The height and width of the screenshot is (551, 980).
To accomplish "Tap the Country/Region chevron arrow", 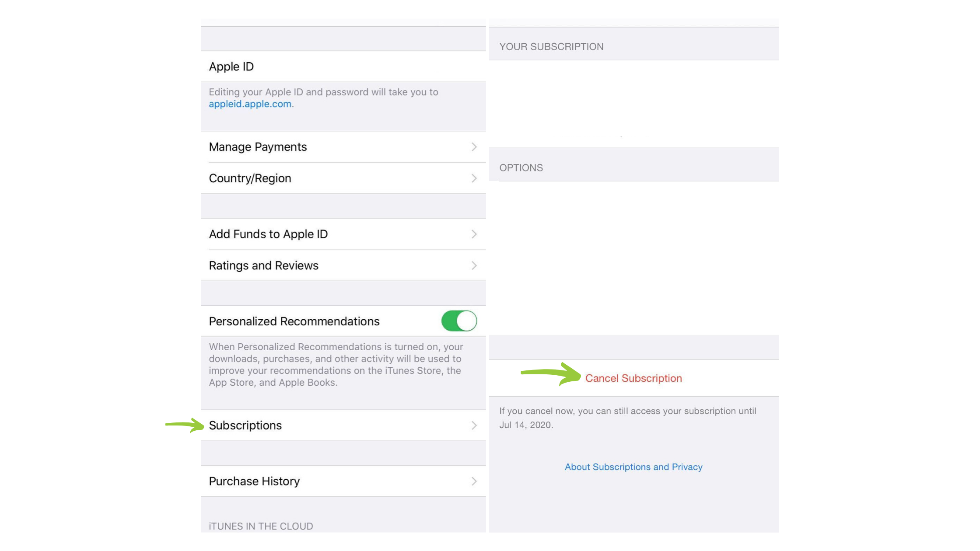I will point(474,178).
